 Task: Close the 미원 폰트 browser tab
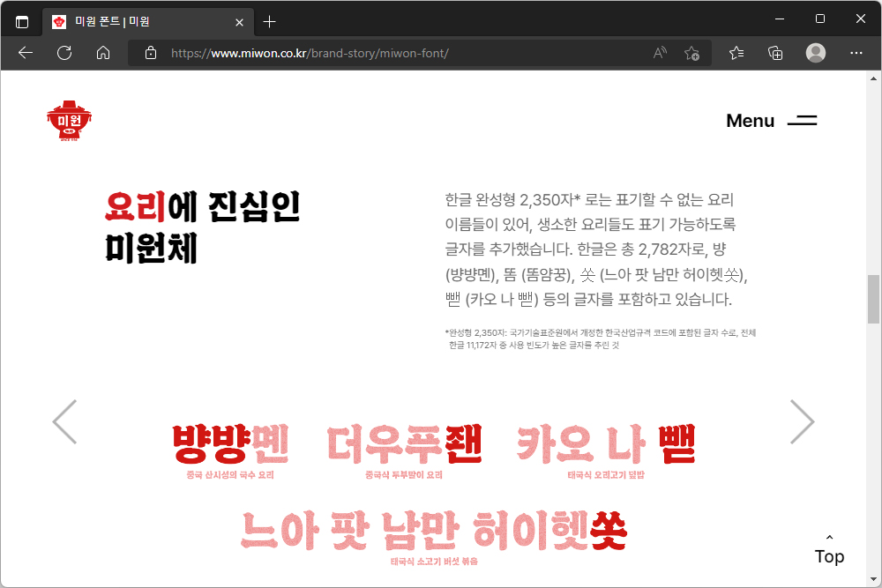pyautogui.click(x=239, y=22)
